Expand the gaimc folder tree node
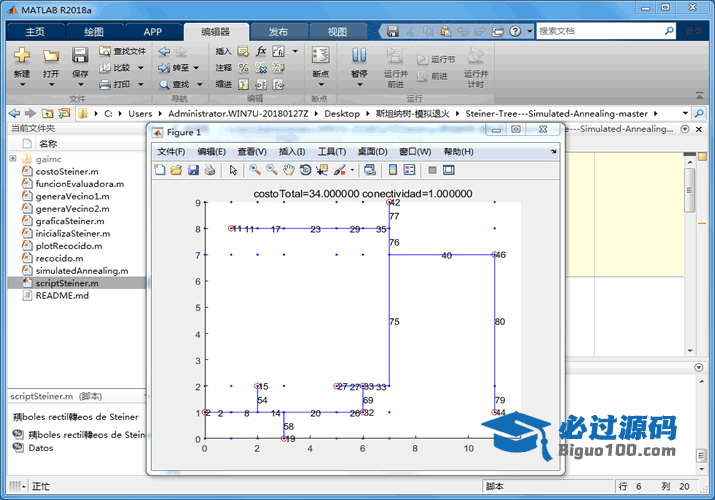 [x=12, y=158]
